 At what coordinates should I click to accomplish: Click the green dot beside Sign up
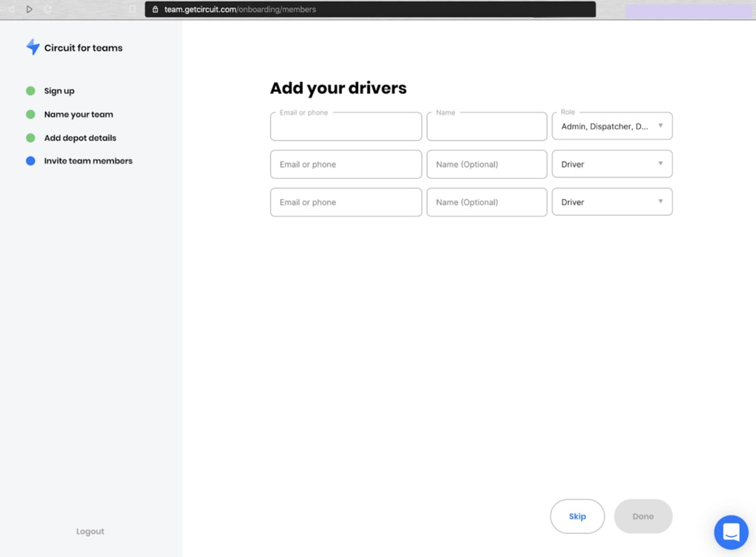[x=31, y=91]
